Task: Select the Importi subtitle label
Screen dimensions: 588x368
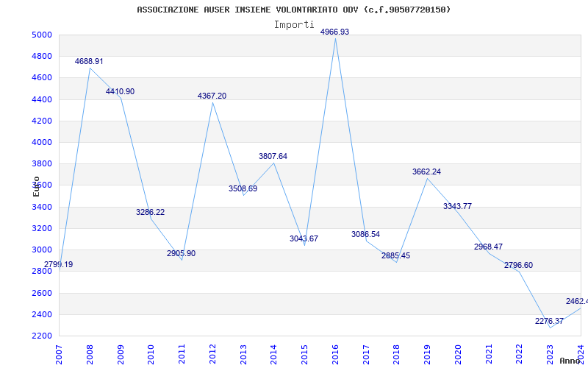Action: coord(294,25)
